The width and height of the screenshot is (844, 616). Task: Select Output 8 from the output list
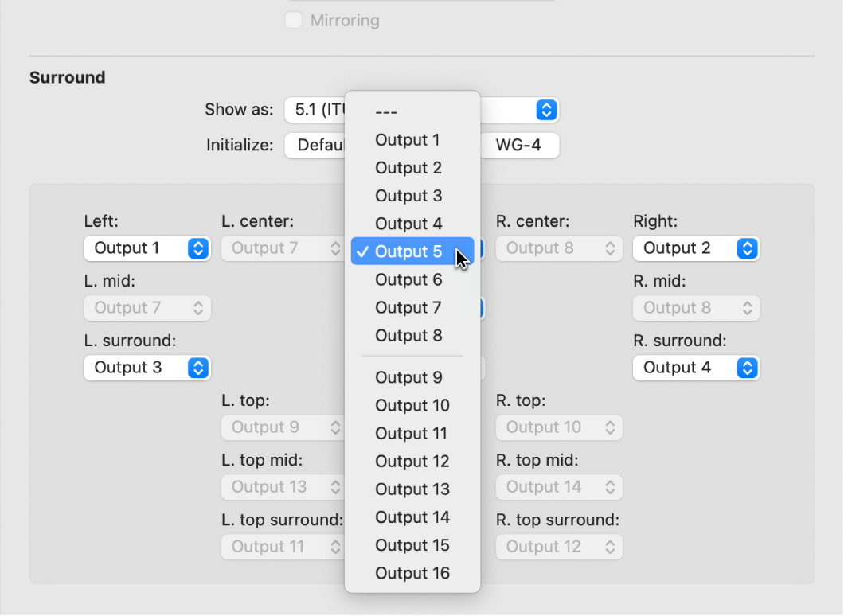click(408, 336)
